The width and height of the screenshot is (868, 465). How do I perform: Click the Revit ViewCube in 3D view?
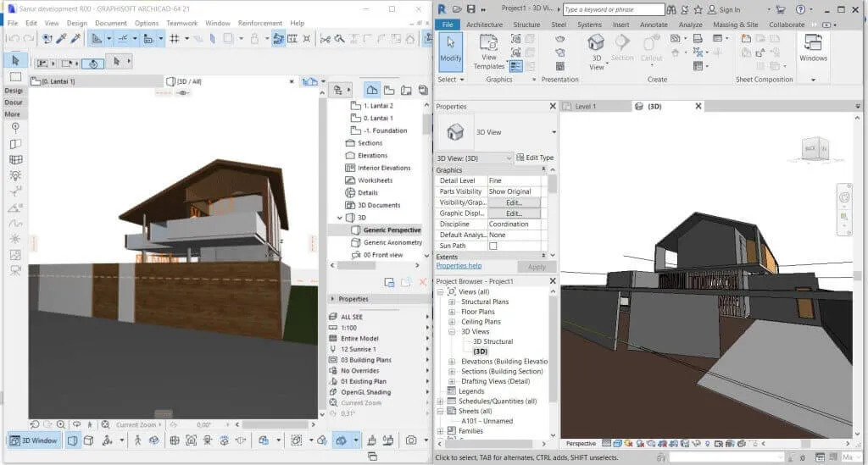(815, 149)
